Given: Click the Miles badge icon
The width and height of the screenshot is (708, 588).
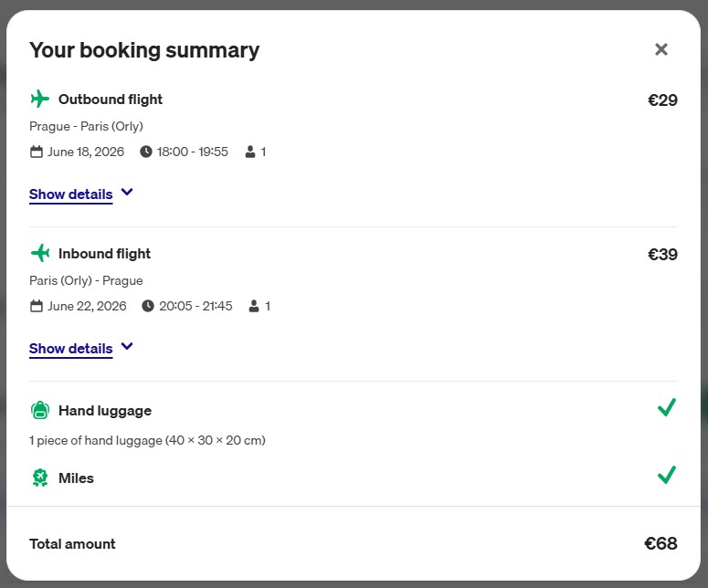Looking at the screenshot, I should point(39,478).
